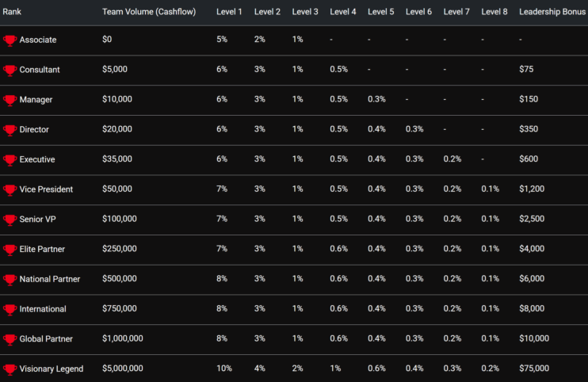Screen dimensions: 588x382
Task: Select the International rank label
Action: 43,309
